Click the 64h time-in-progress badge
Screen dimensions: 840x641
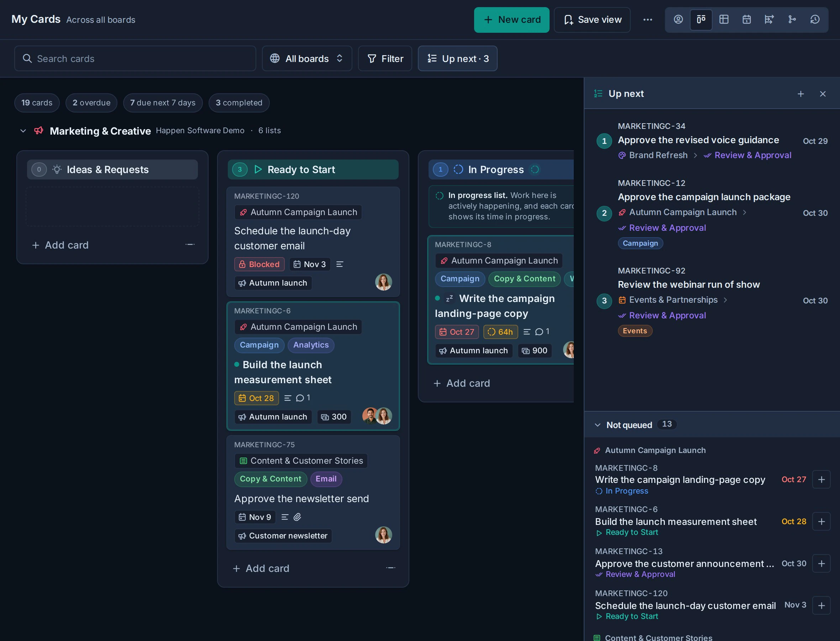point(500,332)
